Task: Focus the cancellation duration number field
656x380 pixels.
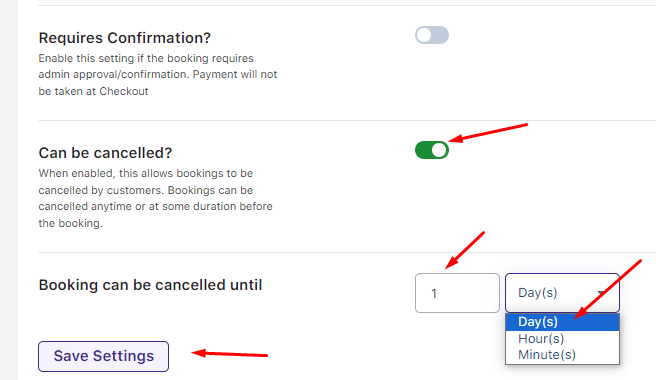Action: coord(457,293)
